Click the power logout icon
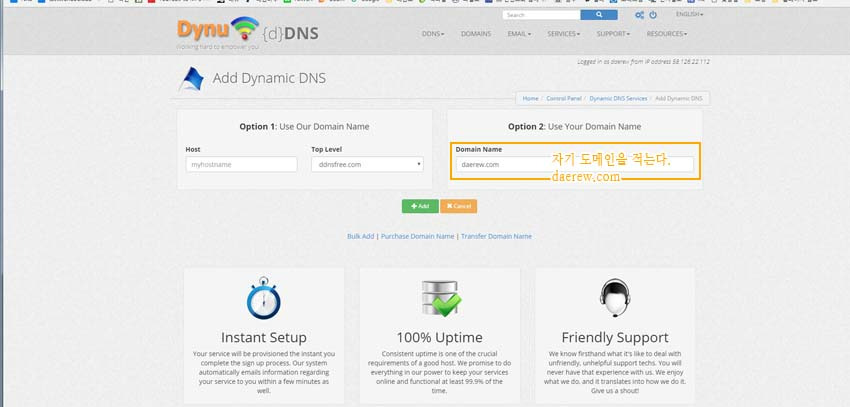The image size is (850, 407). click(653, 16)
